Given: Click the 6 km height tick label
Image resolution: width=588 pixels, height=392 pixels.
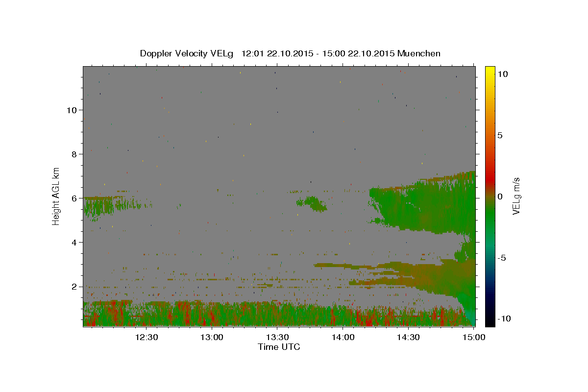Looking at the screenshot, I should pos(74,198).
